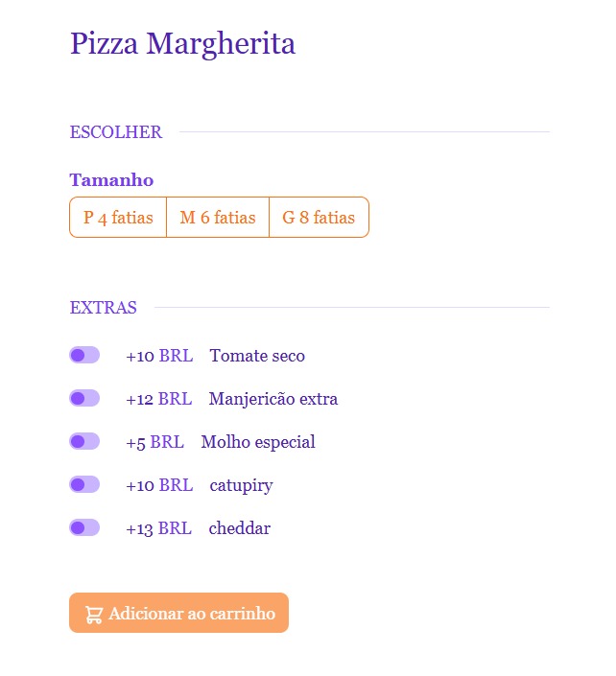Pick the G 8 fatias size
The width and height of the screenshot is (616, 676).
(319, 218)
